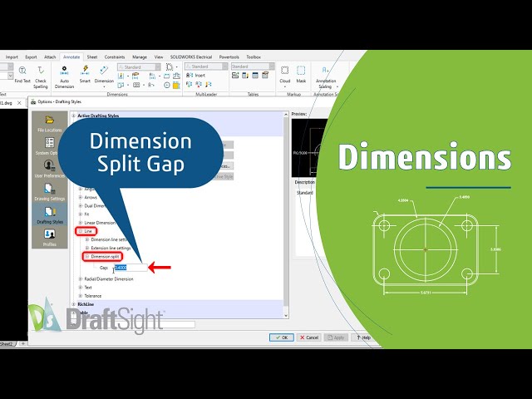Open the Manage ribbon tab
Screen dimensions: 532x399
pyautogui.click(x=140, y=57)
